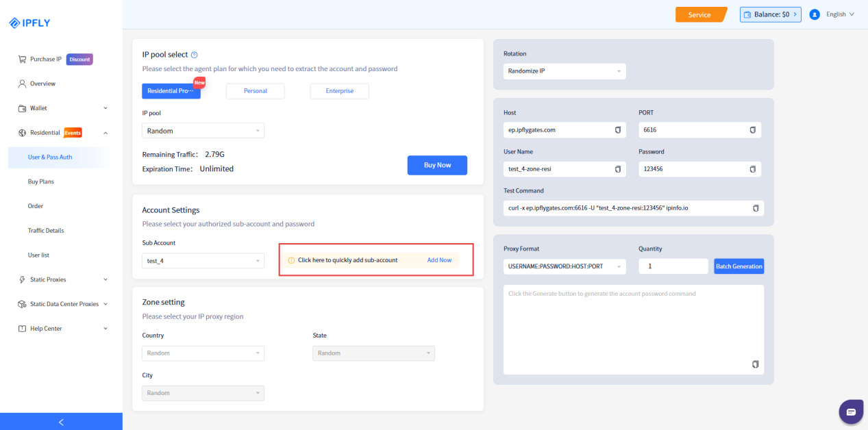Open the IP pool select help icon
Image resolution: width=868 pixels, height=430 pixels.
pyautogui.click(x=195, y=55)
